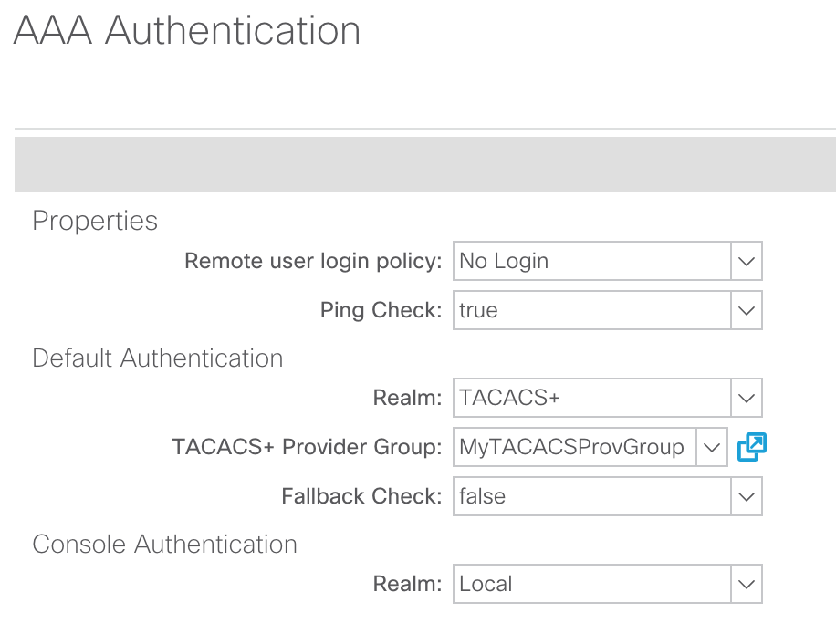Click the Fallback Check 'false' value field

click(x=592, y=496)
